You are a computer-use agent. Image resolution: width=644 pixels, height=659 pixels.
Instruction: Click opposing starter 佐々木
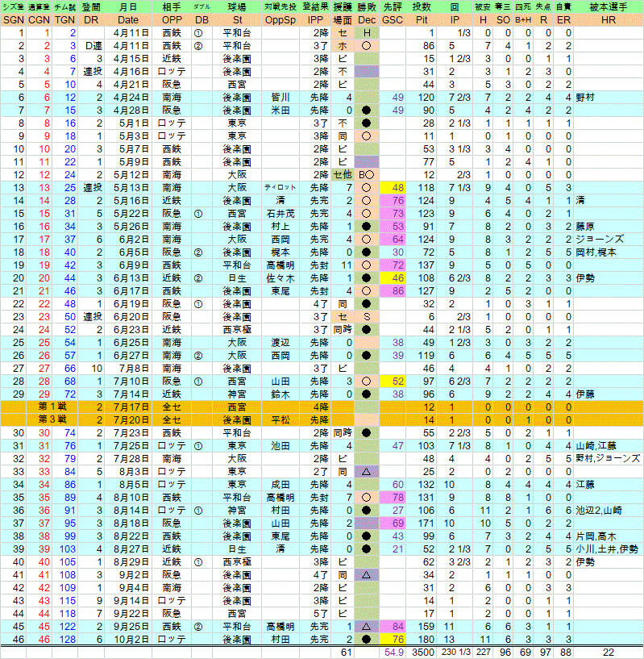280,278
